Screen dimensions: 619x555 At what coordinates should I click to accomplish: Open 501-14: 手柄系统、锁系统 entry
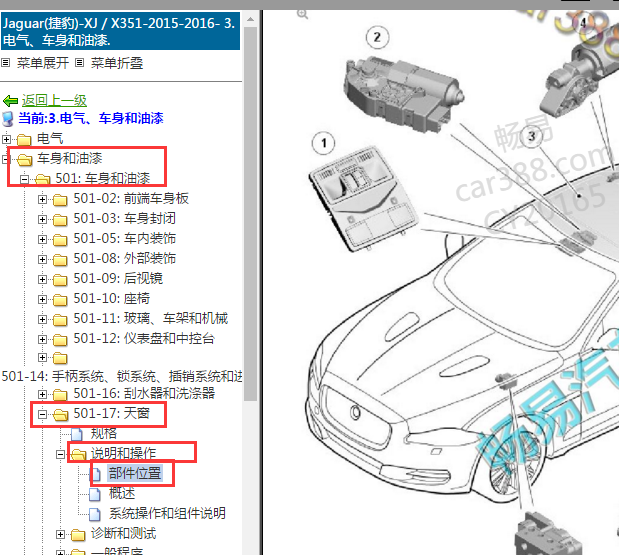122,376
